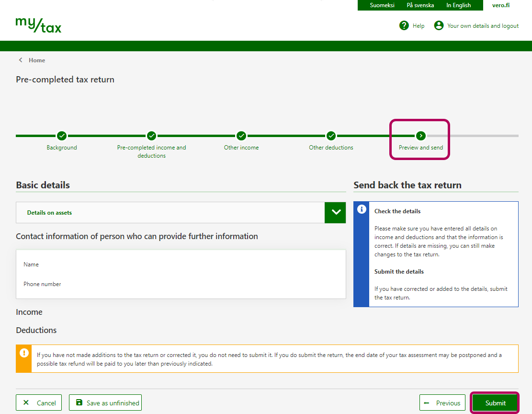This screenshot has width=532, height=414.
Task: Click the Details on assets header text
Action: click(x=49, y=213)
